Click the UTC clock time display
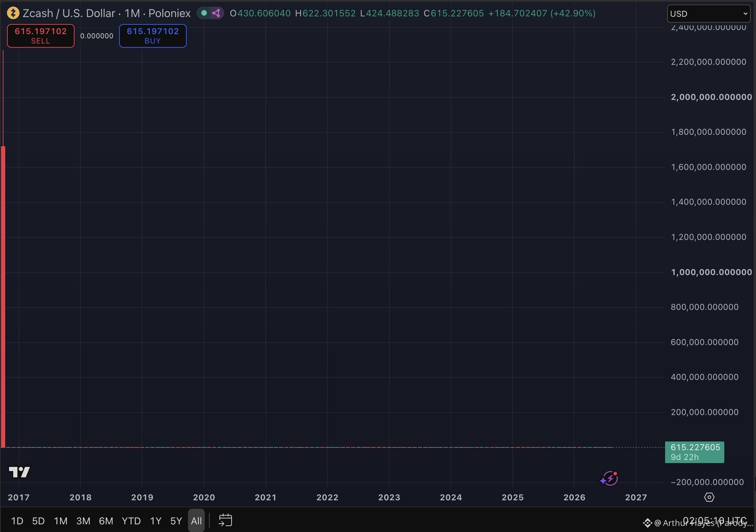Screen dimensions: 756x532 click(x=715, y=521)
